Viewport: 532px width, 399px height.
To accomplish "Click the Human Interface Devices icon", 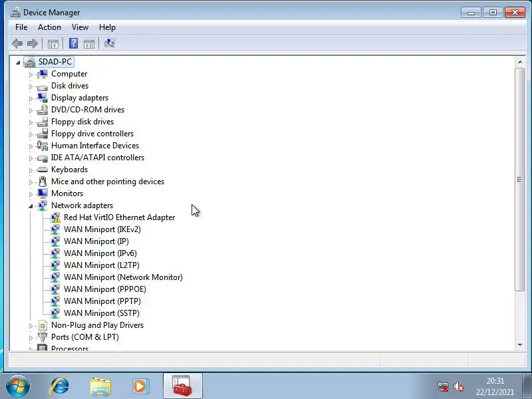I will [43, 146].
